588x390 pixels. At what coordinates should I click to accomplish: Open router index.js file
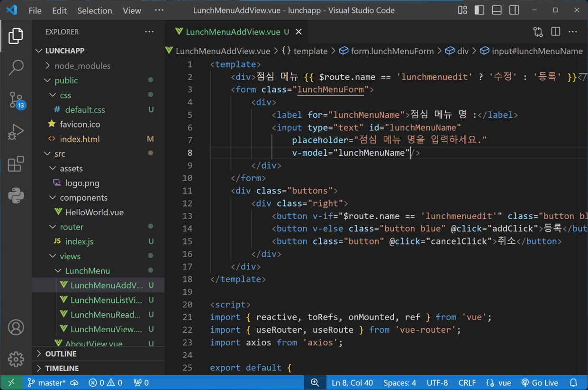99,241
